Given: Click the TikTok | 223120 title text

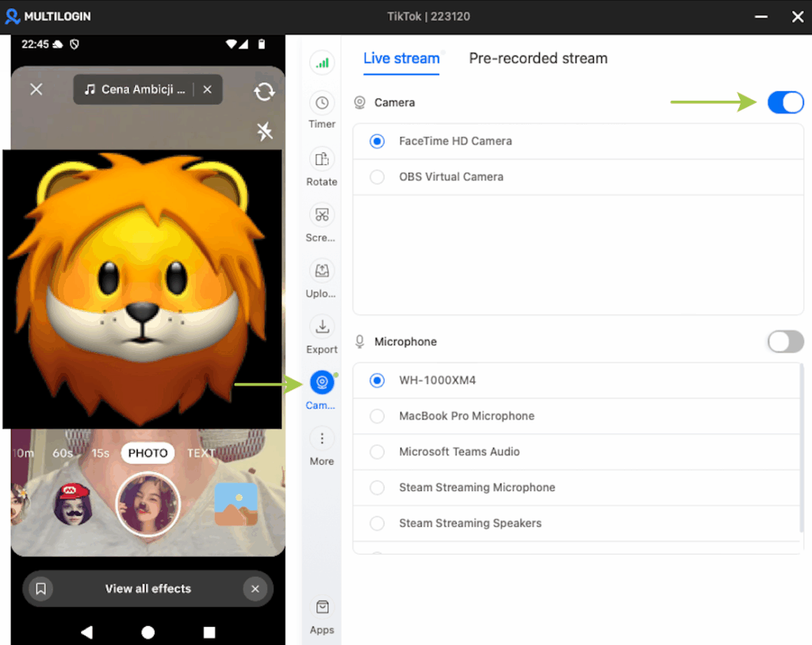Looking at the screenshot, I should click(429, 16).
